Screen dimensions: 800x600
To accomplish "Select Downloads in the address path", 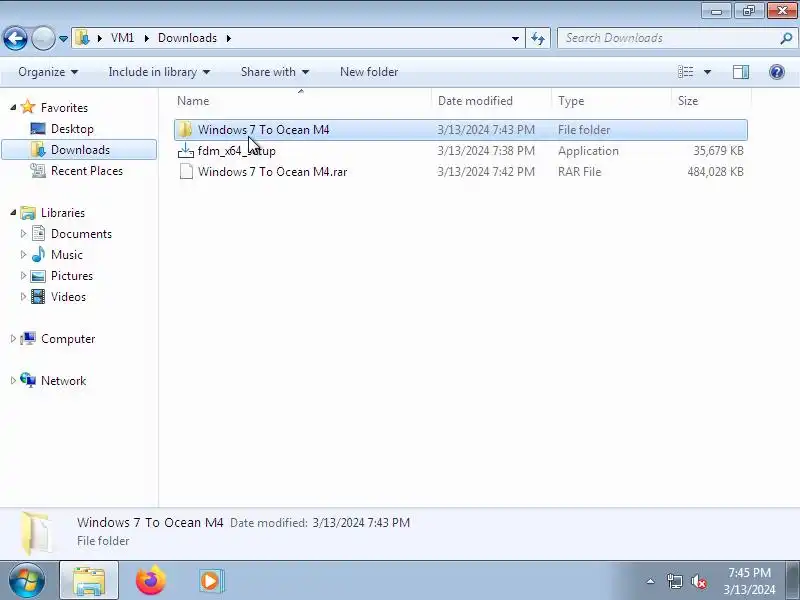I will point(187,38).
